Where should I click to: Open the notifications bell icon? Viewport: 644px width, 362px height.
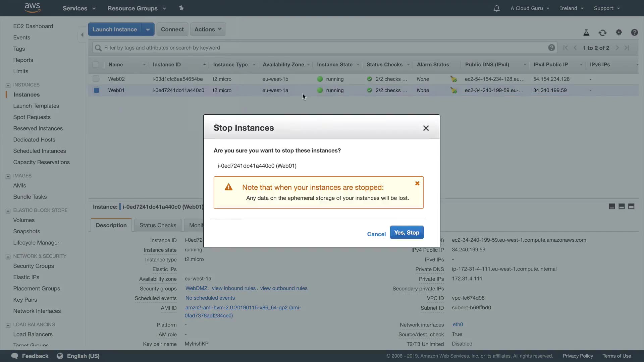pyautogui.click(x=496, y=8)
